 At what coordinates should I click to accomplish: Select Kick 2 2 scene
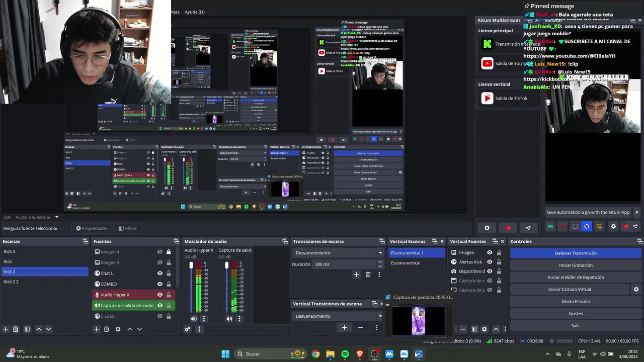45,282
